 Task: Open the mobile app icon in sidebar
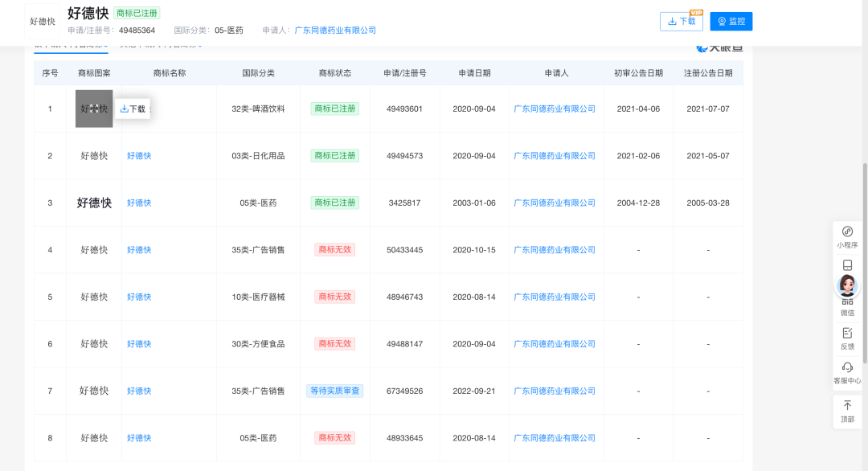(847, 265)
